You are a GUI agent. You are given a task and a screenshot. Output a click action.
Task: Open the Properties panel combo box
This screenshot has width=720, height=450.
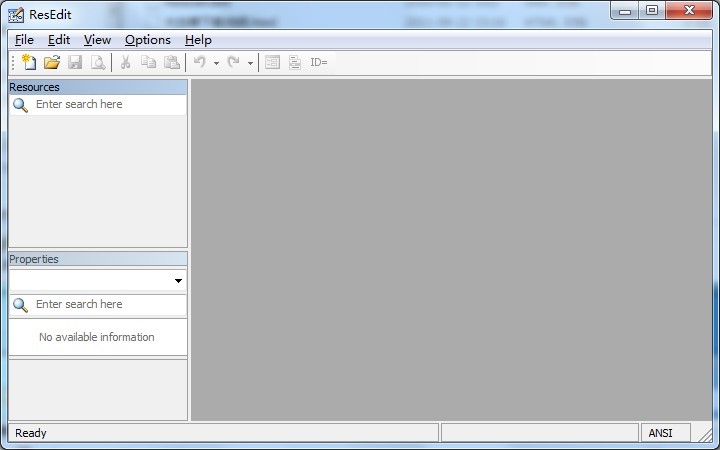[97, 281]
